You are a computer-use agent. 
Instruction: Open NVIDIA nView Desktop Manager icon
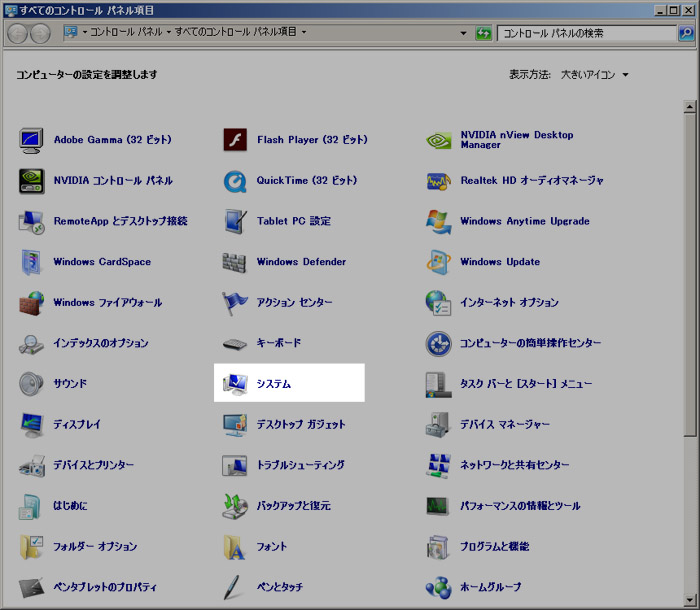click(x=439, y=140)
